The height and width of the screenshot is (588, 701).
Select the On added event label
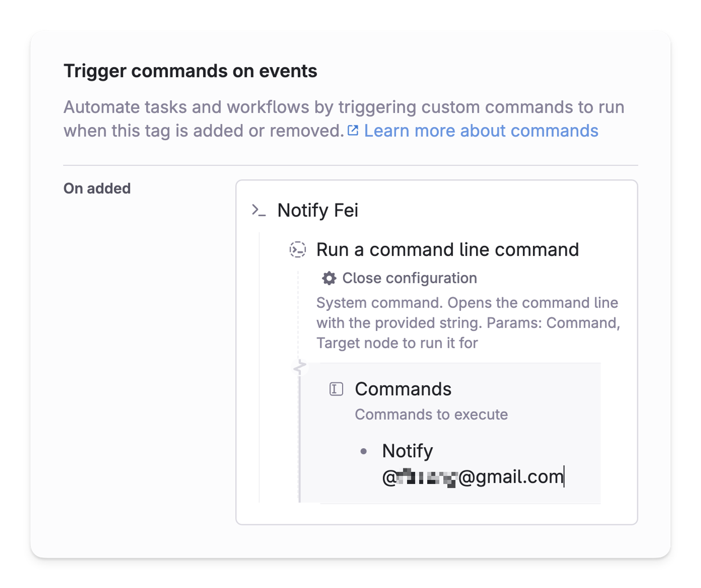[97, 188]
